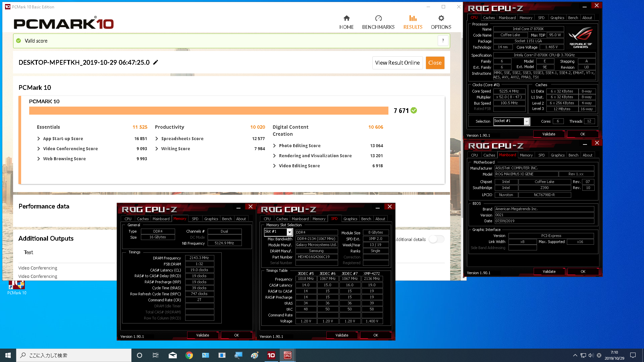Click the volume speaker tray icon
644x362 pixels.
click(591, 355)
